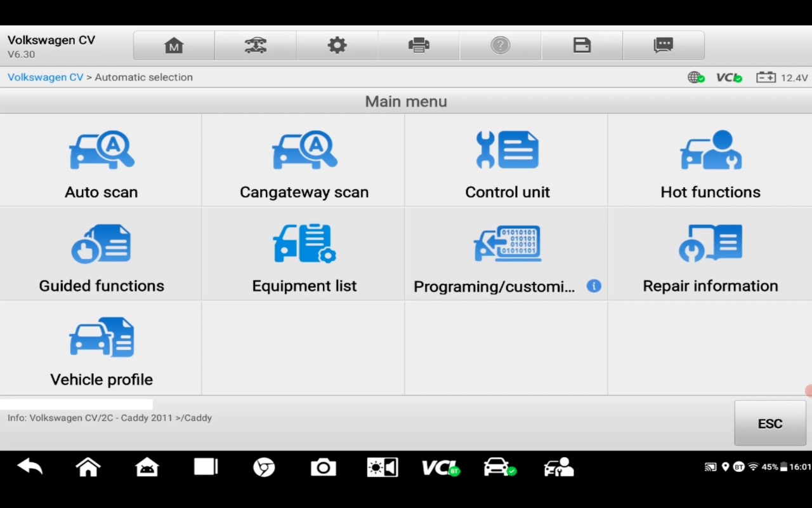The height and width of the screenshot is (508, 812).
Task: Open the recent apps button
Action: 206,468
